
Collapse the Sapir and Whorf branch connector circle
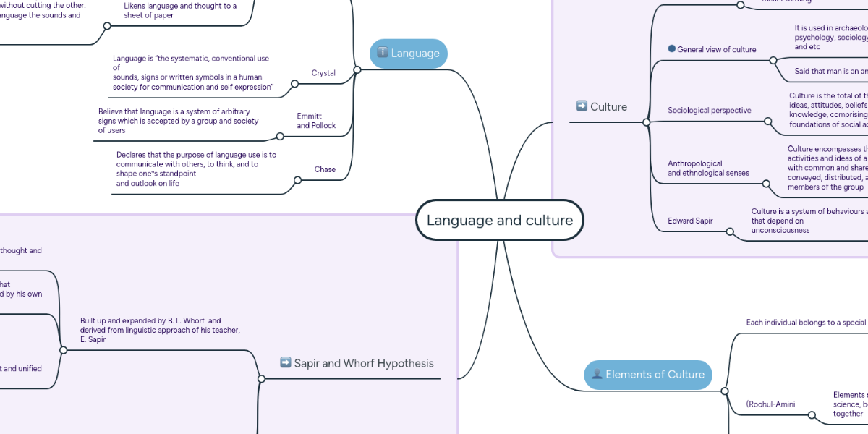(x=261, y=378)
